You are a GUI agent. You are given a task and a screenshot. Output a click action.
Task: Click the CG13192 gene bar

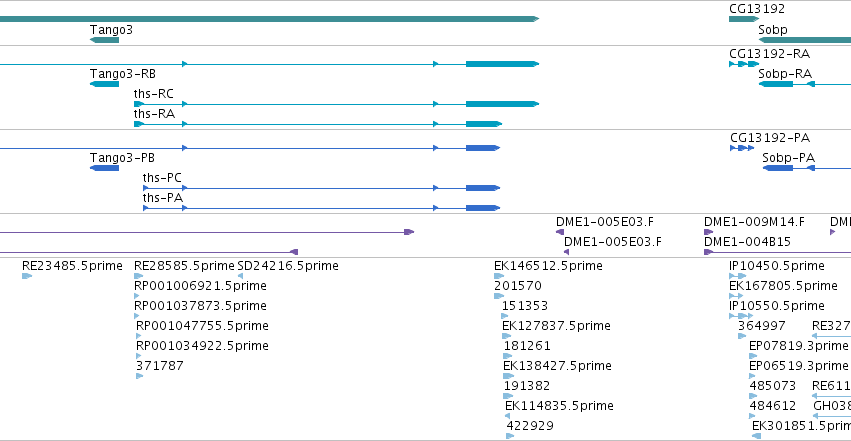[744, 19]
